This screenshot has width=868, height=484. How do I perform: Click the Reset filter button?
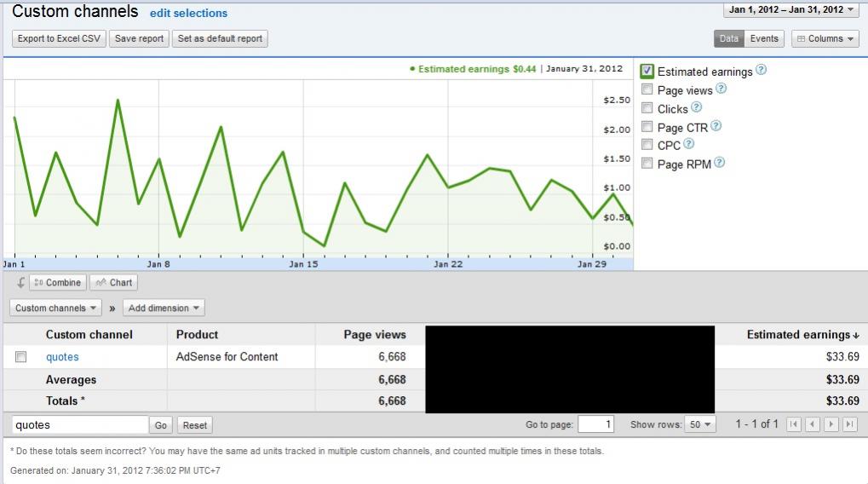(195, 425)
